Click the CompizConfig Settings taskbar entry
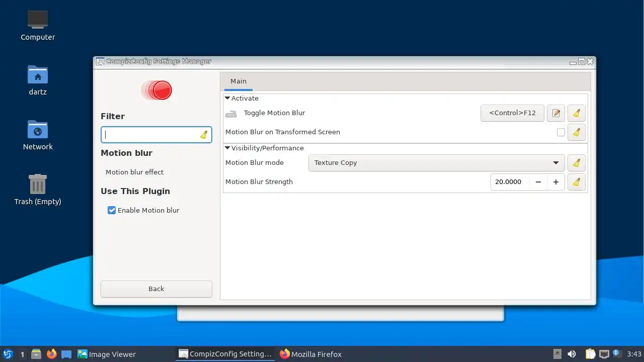Screen dimensions: 644x362 pyautogui.click(x=225, y=354)
